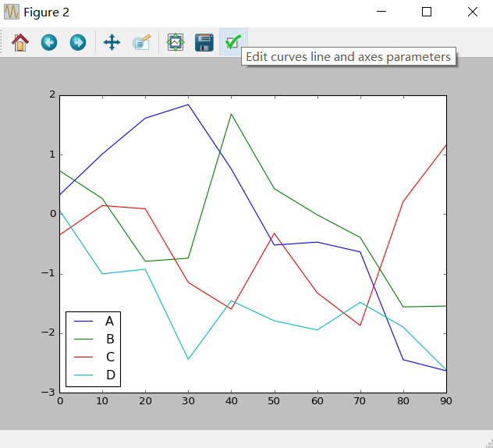
Task: Click the Figure 2 title text
Action: [x=46, y=12]
